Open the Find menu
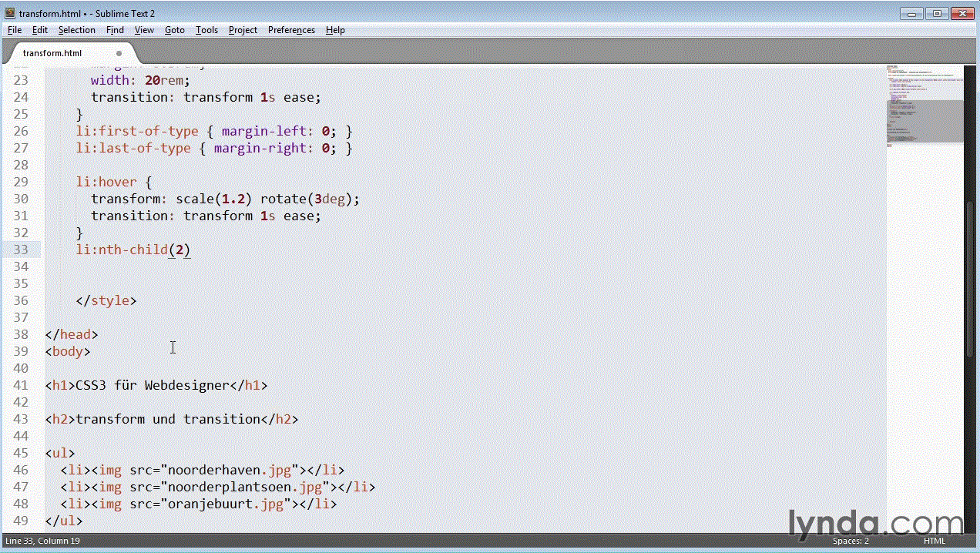980x553 pixels. coord(115,30)
